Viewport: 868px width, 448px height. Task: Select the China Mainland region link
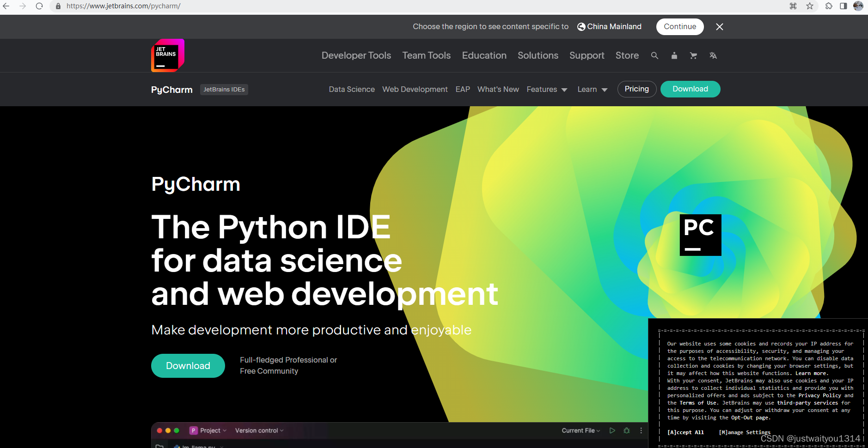pyautogui.click(x=609, y=27)
